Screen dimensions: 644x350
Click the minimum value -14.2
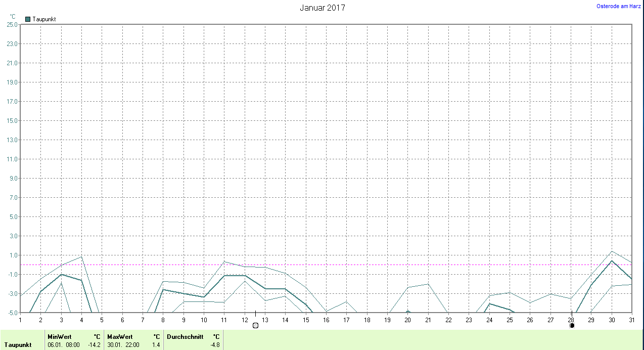(x=94, y=345)
